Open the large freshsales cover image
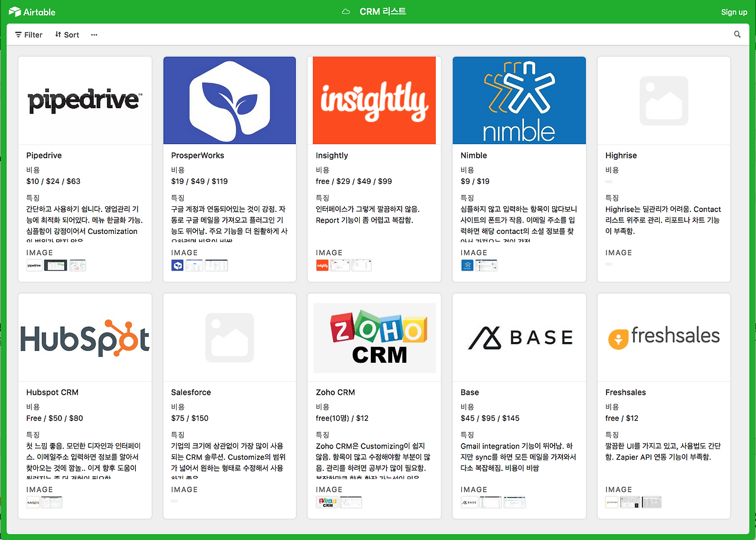The height and width of the screenshot is (540, 756). 664,337
